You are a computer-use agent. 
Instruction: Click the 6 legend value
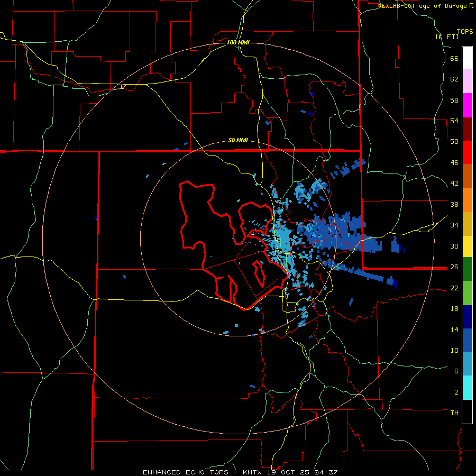(456, 371)
